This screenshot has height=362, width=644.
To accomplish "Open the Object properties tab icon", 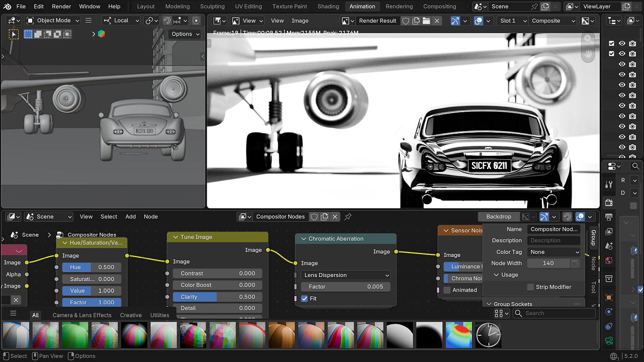I will pos(609,297).
